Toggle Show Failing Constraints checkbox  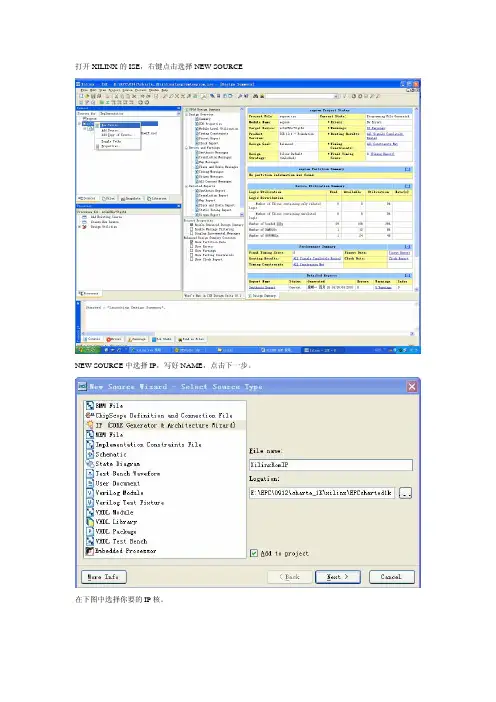coord(192,255)
